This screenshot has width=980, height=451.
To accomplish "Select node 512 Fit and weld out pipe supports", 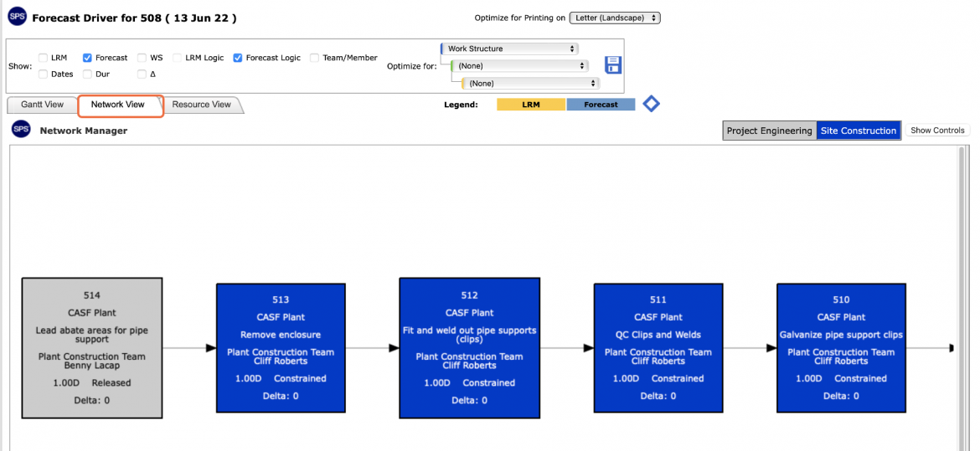I will (x=469, y=348).
